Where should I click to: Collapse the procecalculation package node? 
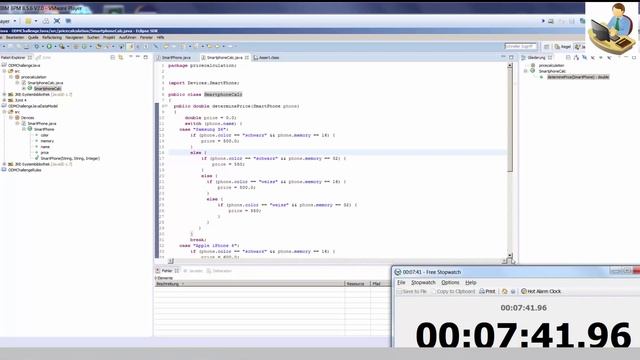pyautogui.click(x=11, y=77)
